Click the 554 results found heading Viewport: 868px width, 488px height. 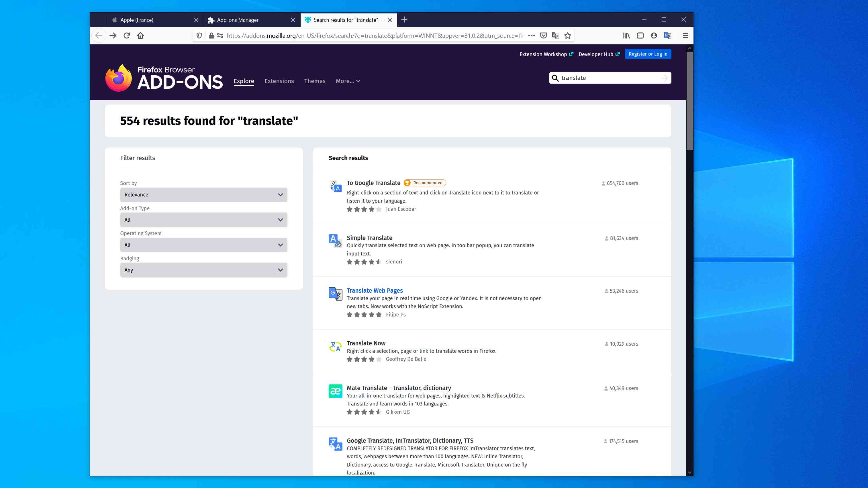click(x=209, y=121)
